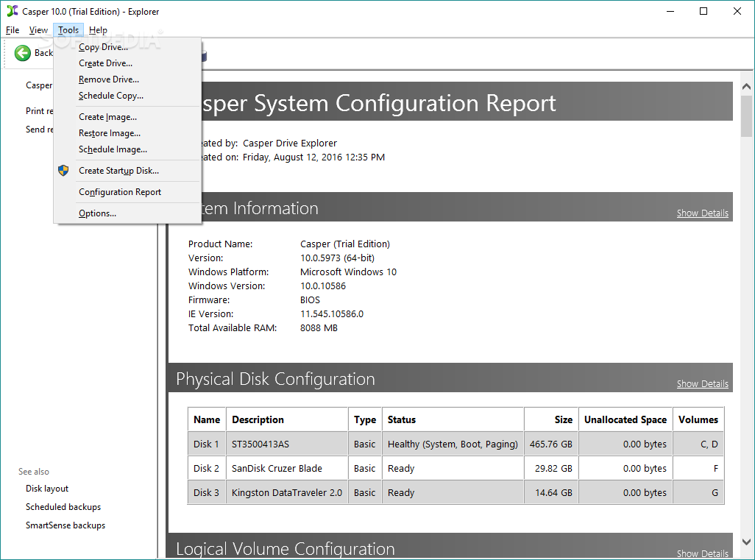The image size is (755, 560).
Task: Click the Logical Volume Configuration heading
Action: coord(285,549)
